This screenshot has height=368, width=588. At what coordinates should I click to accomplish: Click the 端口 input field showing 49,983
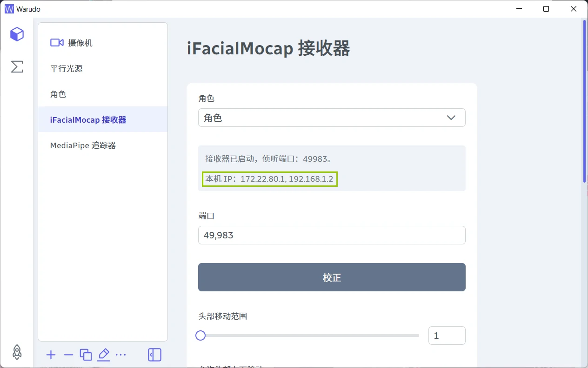[332, 235]
